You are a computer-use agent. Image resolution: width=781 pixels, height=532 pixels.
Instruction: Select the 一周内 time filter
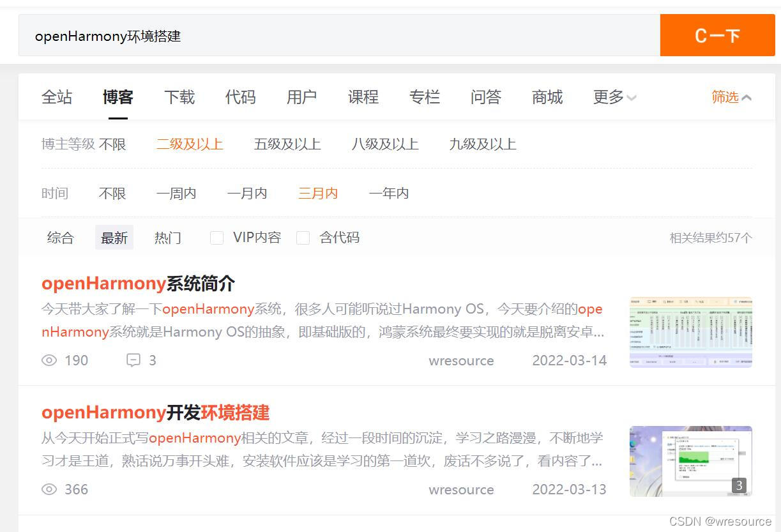point(176,193)
